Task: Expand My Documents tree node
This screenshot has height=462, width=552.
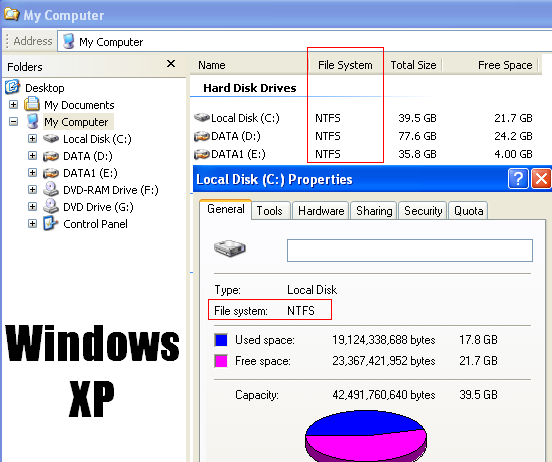Action: (x=13, y=105)
